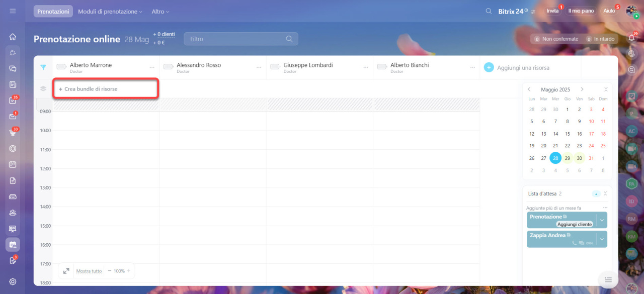Open the drive icon in left sidebar
644x294 pixels.
[x=13, y=197]
